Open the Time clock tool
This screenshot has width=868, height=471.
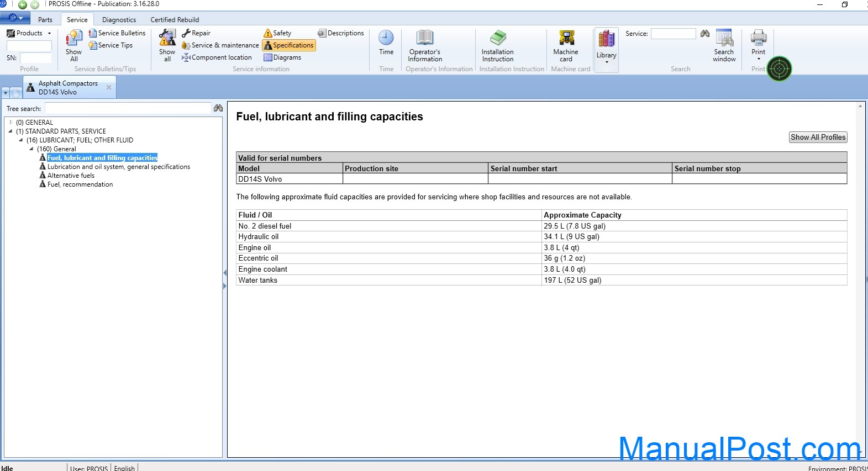point(386,43)
